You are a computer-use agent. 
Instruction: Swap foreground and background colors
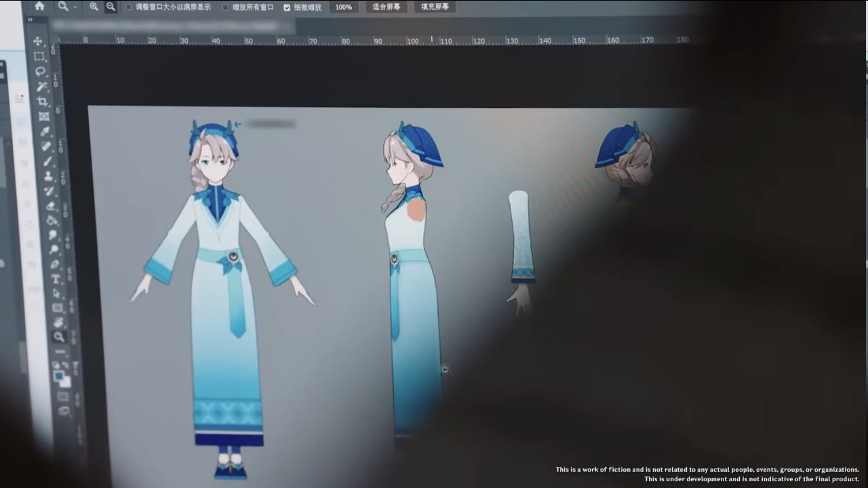coord(66,365)
